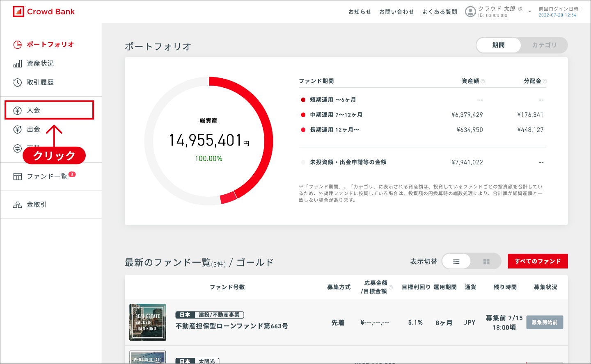
Task: Open the Real Estate Backed Loan Fund thumbnail
Action: tap(148, 322)
